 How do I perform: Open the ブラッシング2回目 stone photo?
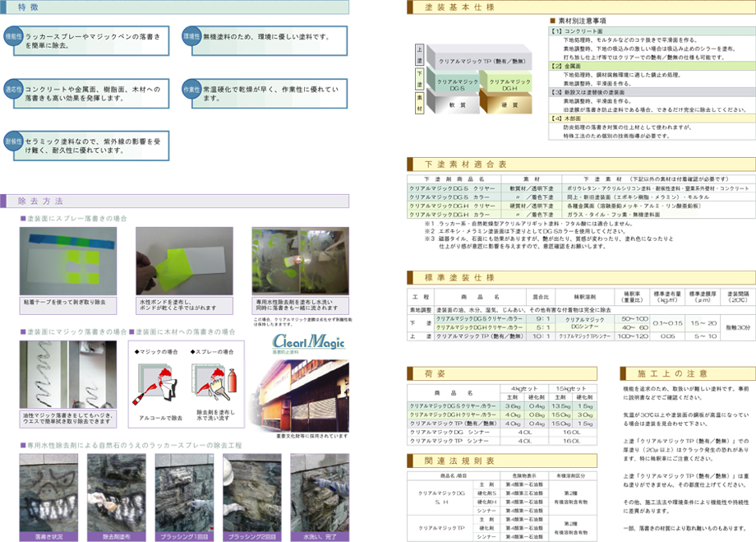click(x=251, y=493)
